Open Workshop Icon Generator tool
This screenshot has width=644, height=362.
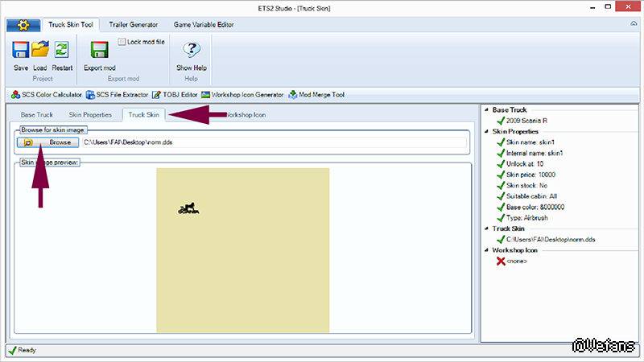pos(242,95)
